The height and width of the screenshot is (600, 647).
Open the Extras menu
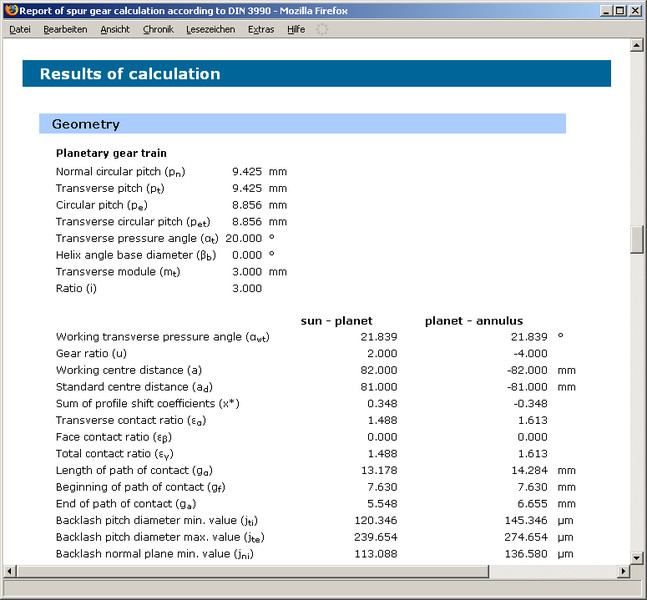(x=261, y=30)
